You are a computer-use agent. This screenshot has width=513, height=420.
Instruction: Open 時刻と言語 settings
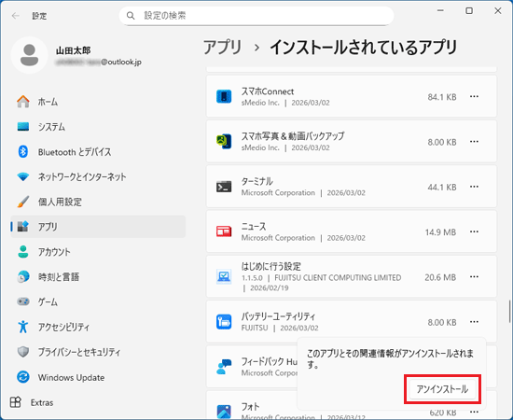(x=98, y=277)
